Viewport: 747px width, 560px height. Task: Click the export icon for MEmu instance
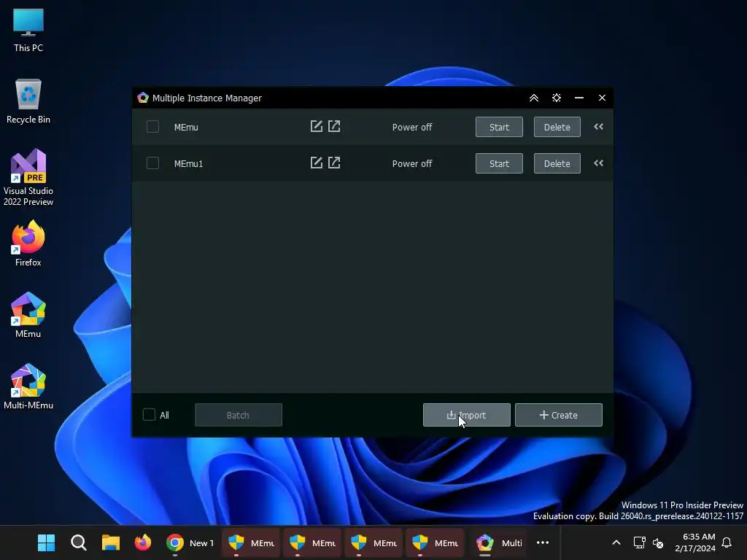click(x=334, y=126)
